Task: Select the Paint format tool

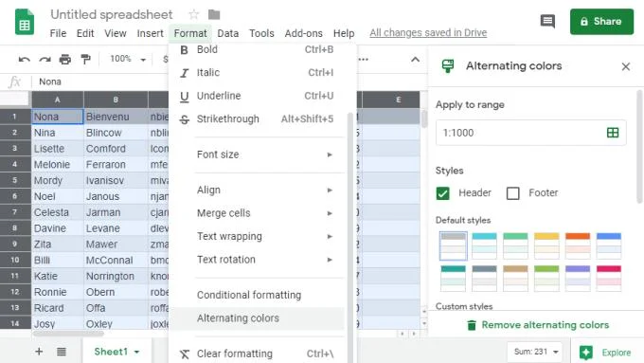Action: [85, 60]
